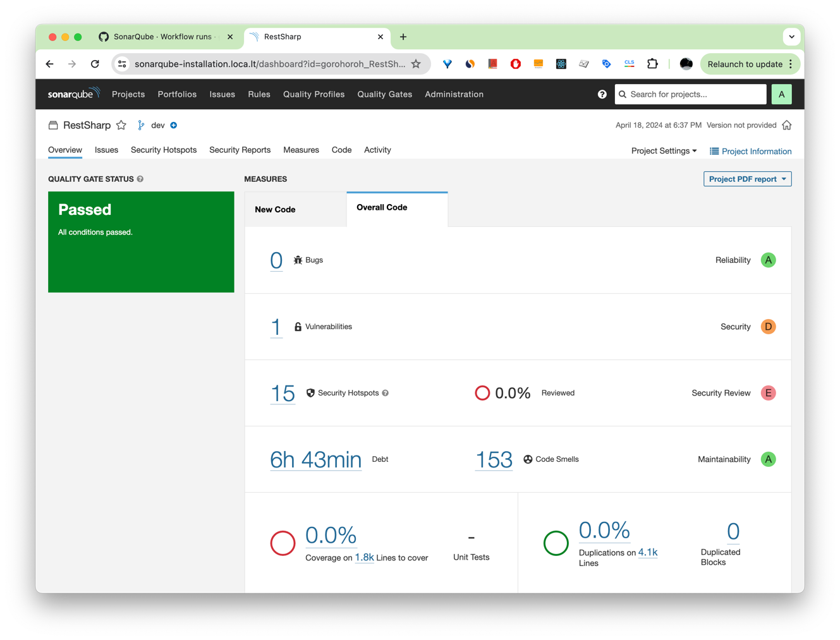Click the Search for projects field
Image resolution: width=840 pixels, height=640 pixels.
[690, 94]
